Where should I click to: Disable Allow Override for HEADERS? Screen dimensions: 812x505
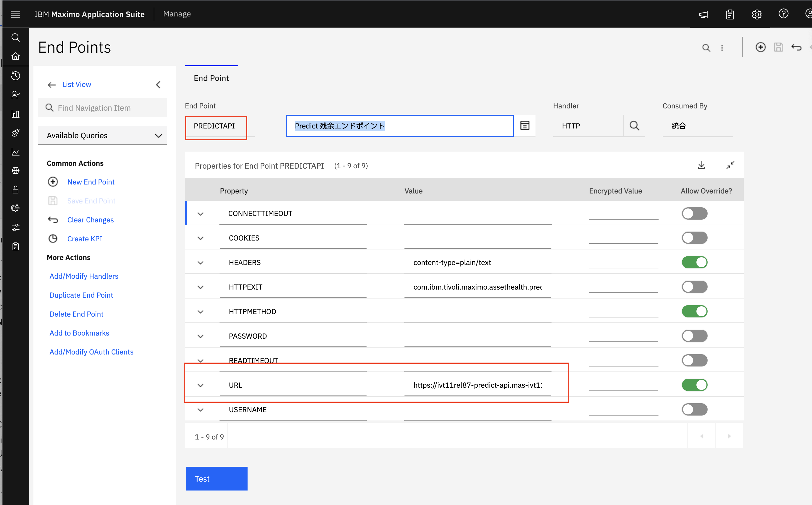(694, 262)
